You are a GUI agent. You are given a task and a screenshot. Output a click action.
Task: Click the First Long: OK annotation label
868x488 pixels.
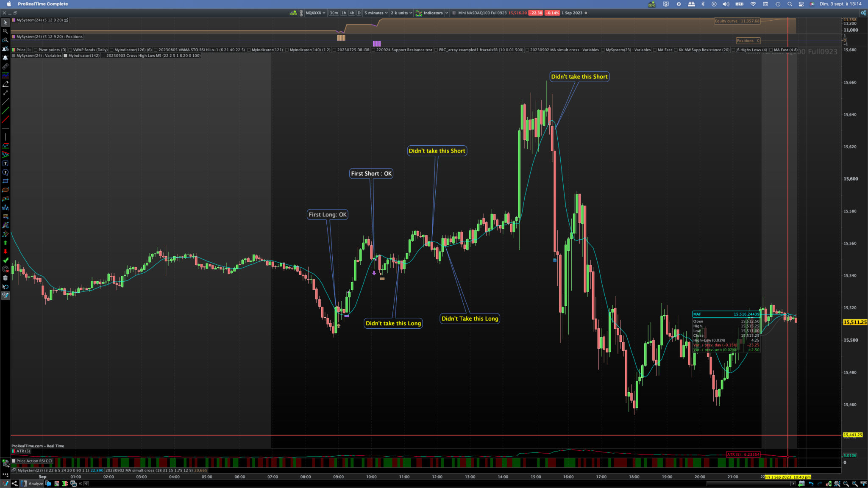(x=327, y=215)
